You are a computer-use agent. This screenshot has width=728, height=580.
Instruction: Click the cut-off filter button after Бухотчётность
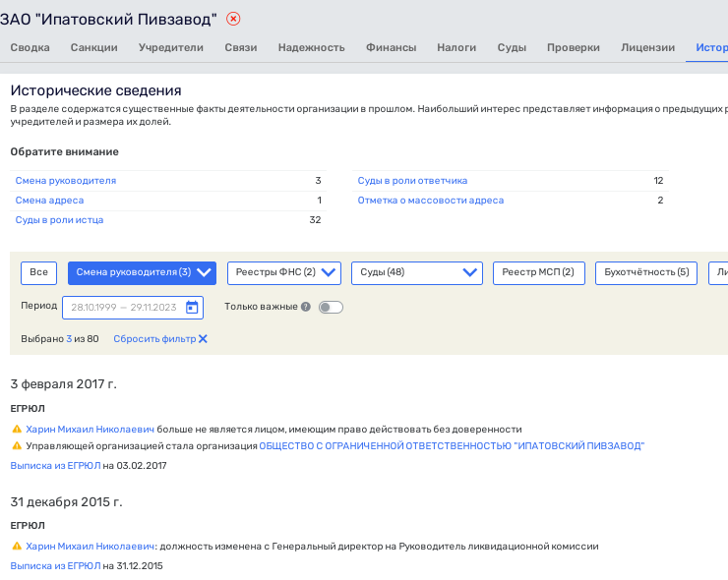(718, 273)
